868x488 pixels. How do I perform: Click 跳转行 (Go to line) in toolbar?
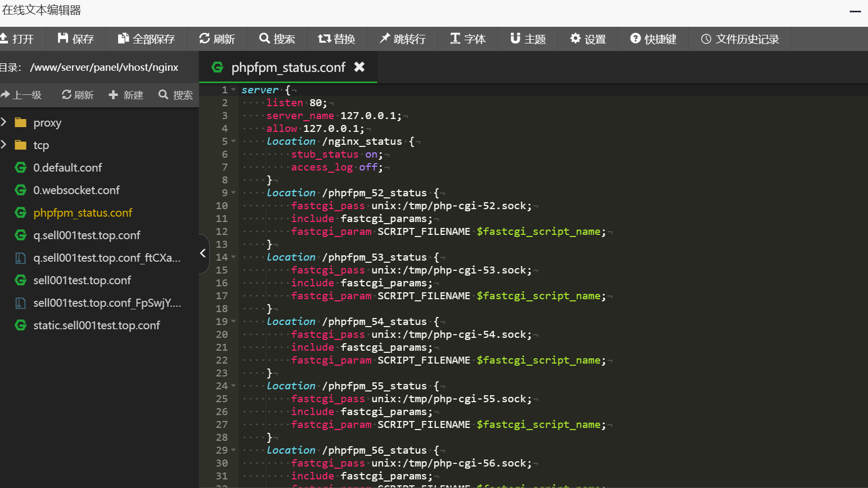coord(402,39)
